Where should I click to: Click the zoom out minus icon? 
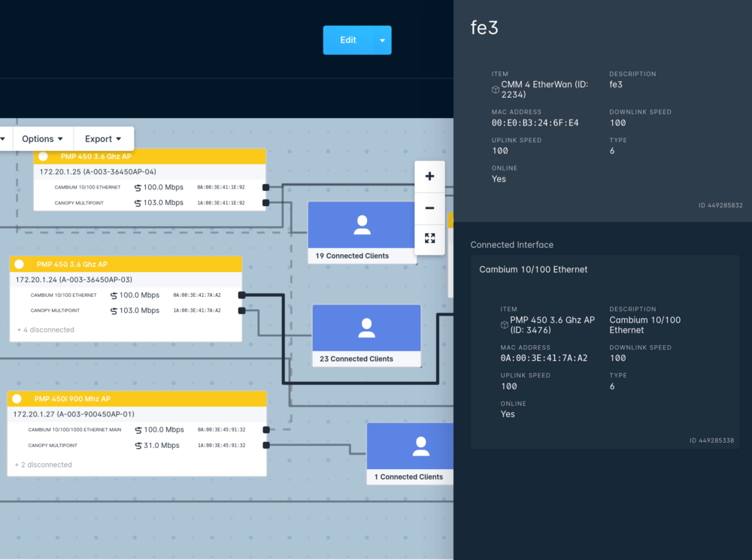point(429,207)
